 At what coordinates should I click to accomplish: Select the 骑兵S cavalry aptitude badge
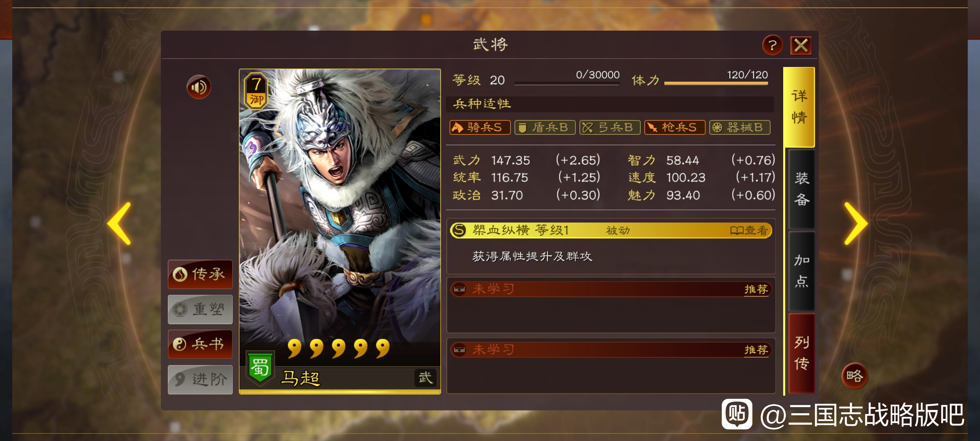pyautogui.click(x=480, y=127)
